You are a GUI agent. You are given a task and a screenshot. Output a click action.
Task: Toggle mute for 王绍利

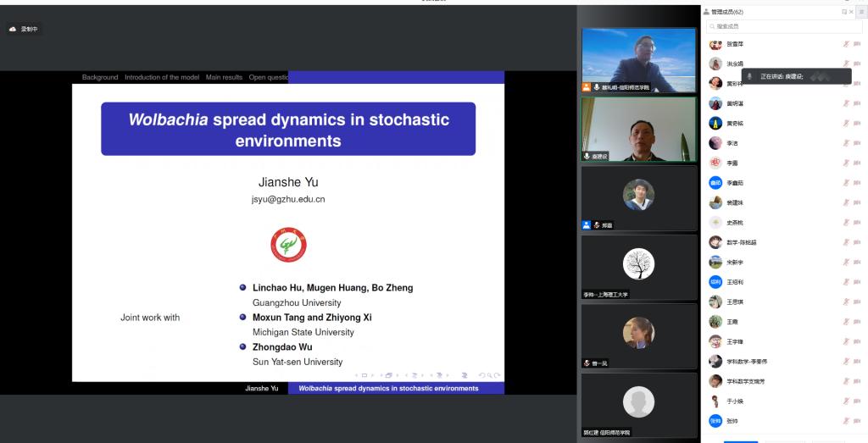click(846, 282)
